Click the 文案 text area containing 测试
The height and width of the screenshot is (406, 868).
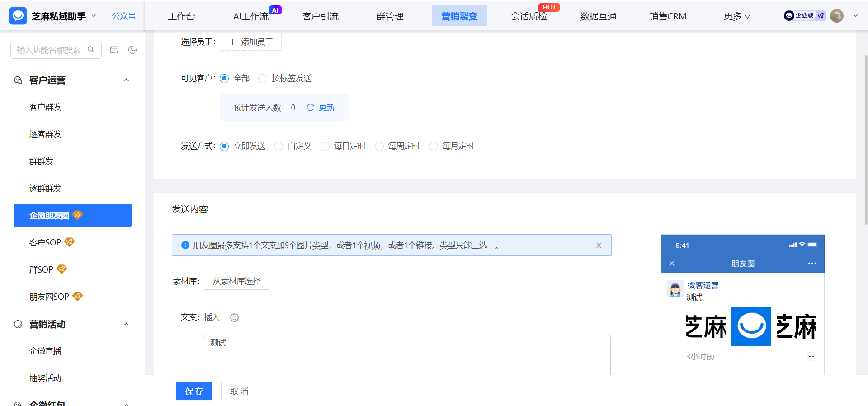coord(407,355)
